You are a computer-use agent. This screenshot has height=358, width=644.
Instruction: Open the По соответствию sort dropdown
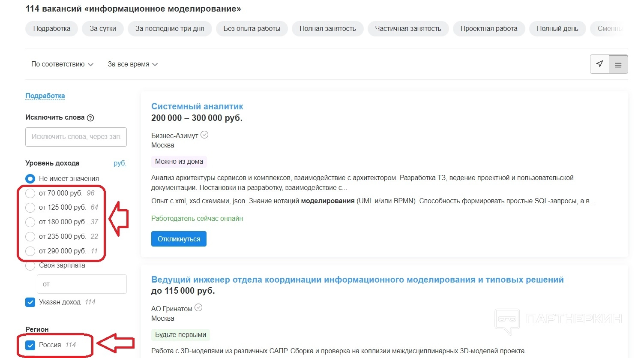[62, 64]
